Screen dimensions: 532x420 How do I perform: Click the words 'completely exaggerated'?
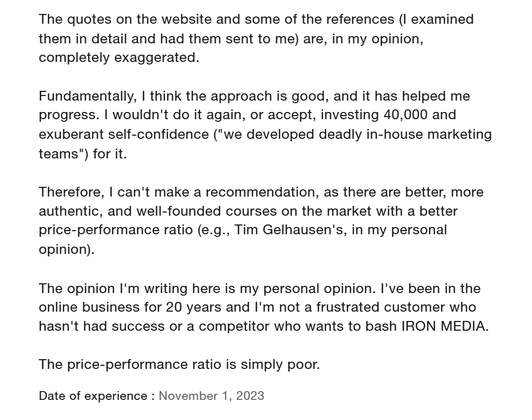click(x=118, y=57)
